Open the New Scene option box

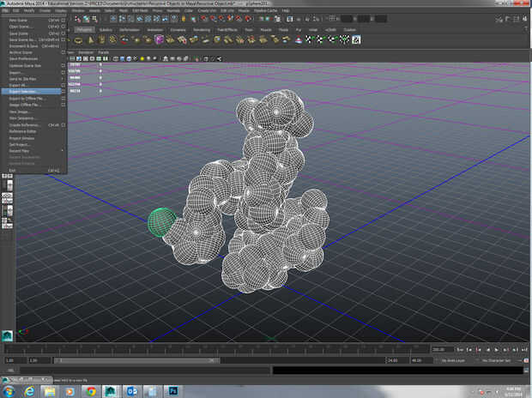pos(63,20)
